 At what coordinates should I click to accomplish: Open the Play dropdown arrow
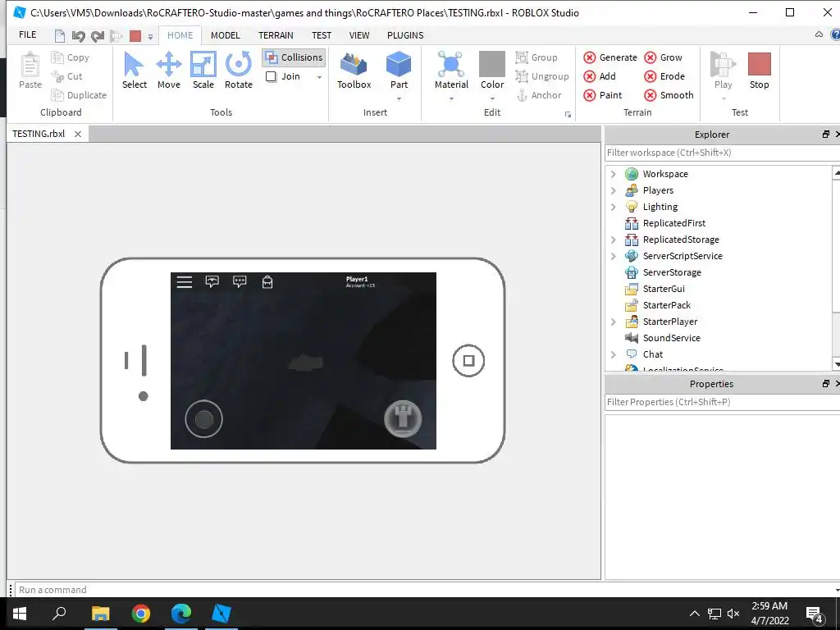[723, 98]
